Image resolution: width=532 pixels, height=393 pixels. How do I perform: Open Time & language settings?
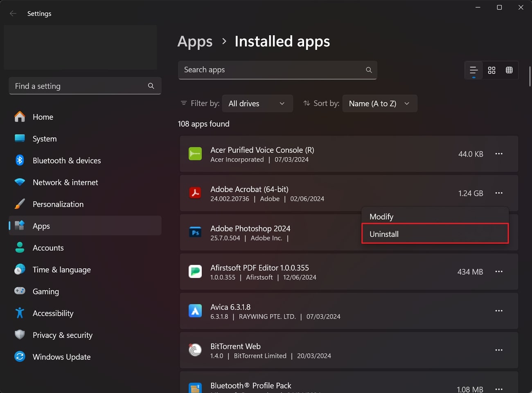coord(85,269)
